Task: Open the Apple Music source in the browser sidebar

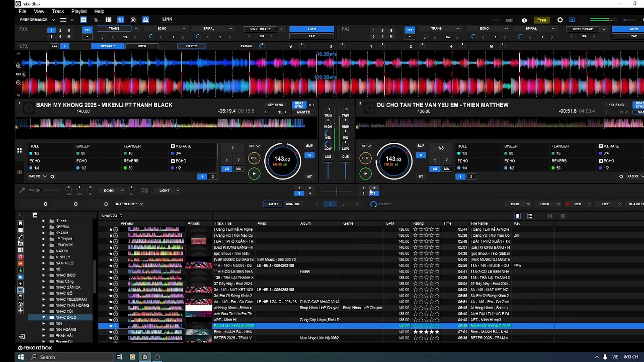Action: pyautogui.click(x=21, y=257)
